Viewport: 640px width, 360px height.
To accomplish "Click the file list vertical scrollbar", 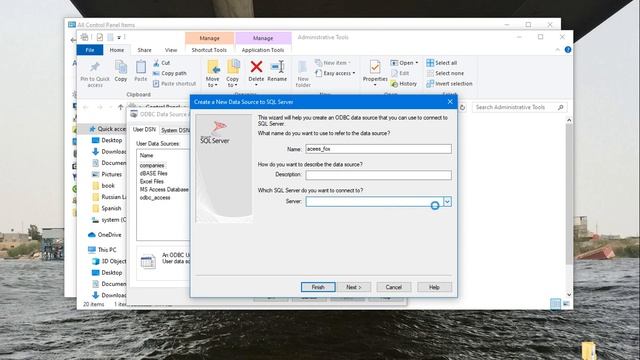I will tap(569, 194).
